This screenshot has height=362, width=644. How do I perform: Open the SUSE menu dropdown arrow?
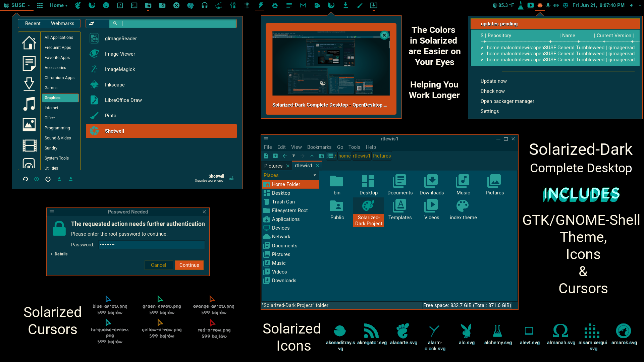tap(29, 6)
